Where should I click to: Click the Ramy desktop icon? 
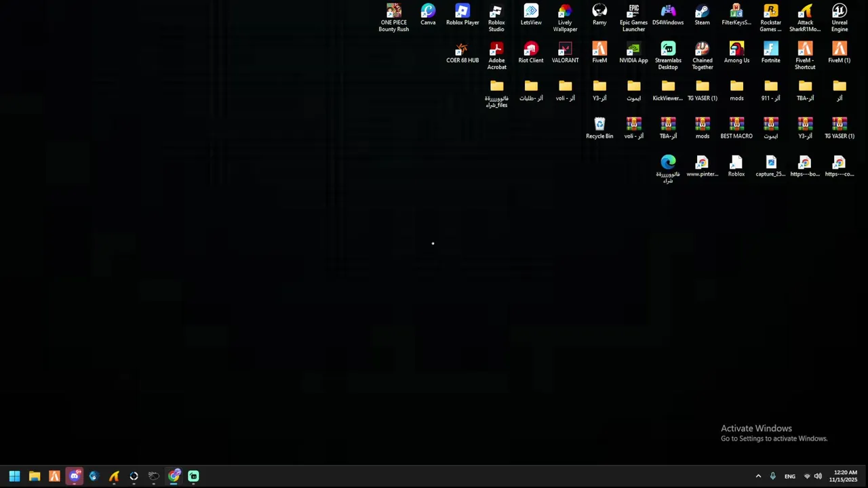[x=599, y=15]
